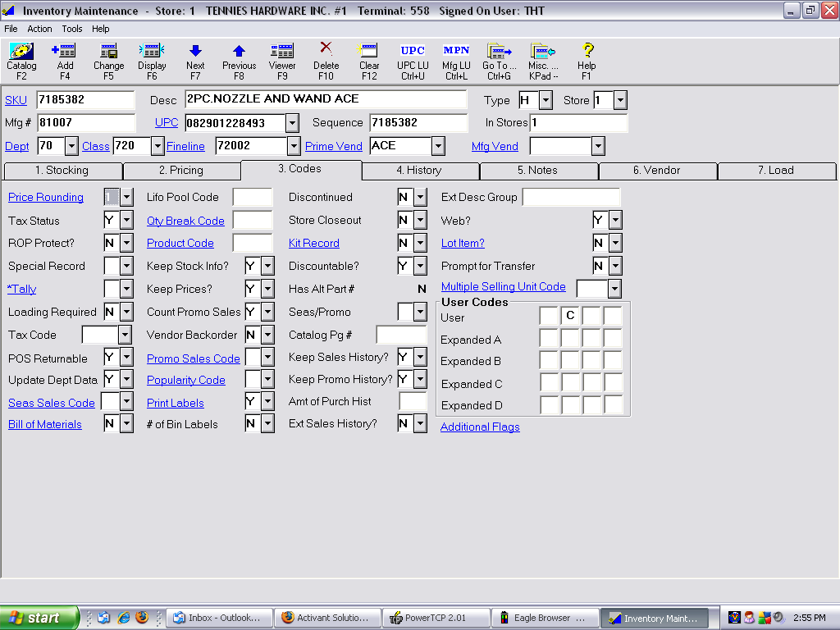Viewport: 840px width, 630px height.
Task: Expand the Tax Status dropdown
Action: [126, 221]
